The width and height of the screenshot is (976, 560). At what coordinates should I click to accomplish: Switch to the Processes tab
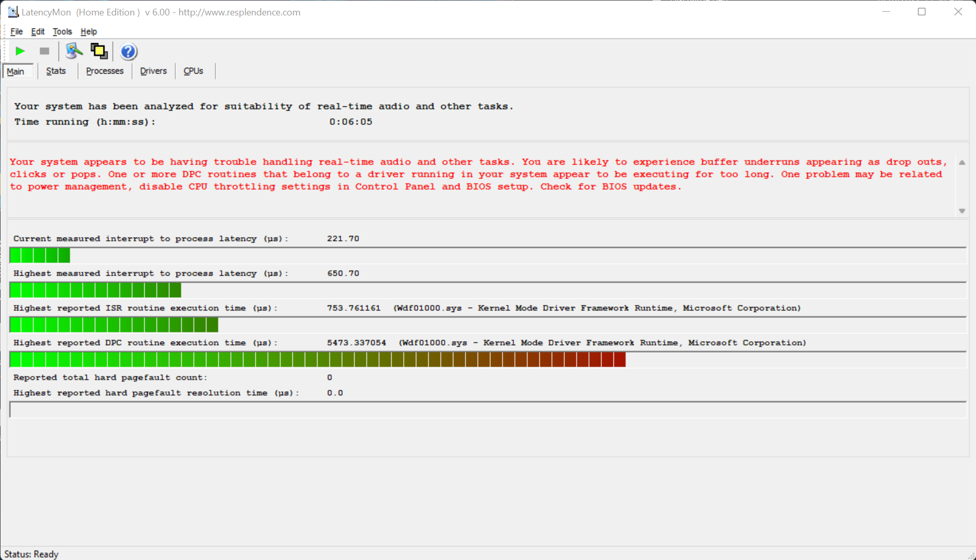(x=104, y=71)
